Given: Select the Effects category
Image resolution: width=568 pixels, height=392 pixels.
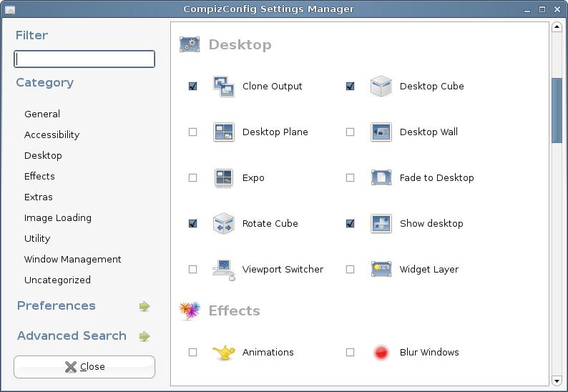Looking at the screenshot, I should pos(39,176).
